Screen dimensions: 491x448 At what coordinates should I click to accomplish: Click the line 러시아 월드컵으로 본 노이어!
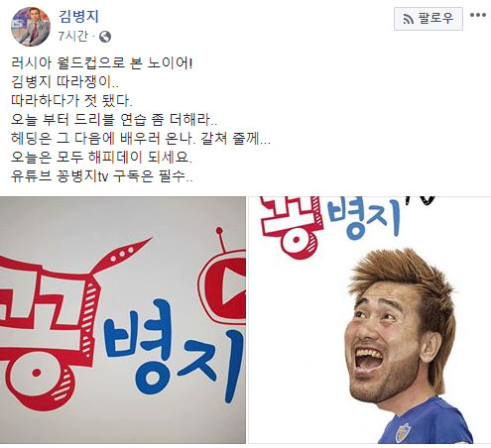point(102,62)
